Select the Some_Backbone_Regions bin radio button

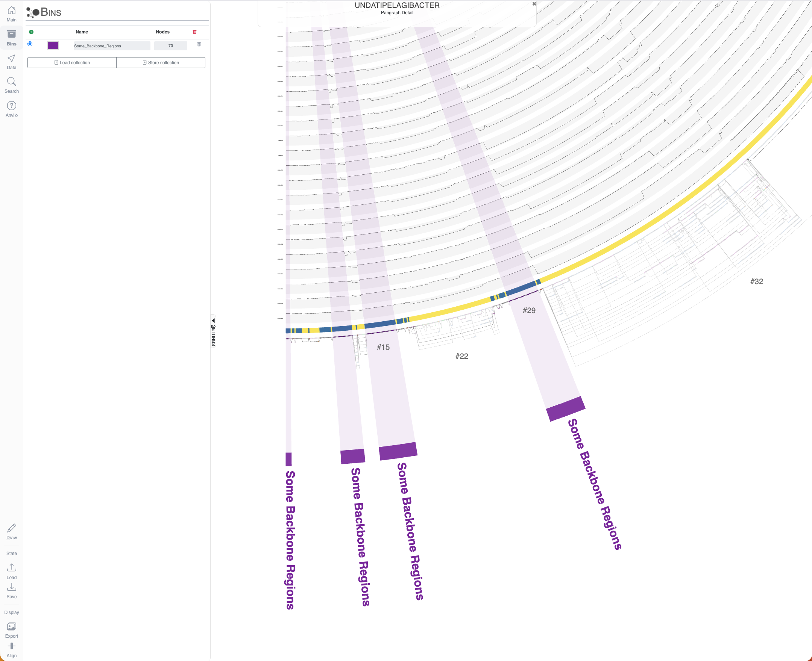point(30,44)
